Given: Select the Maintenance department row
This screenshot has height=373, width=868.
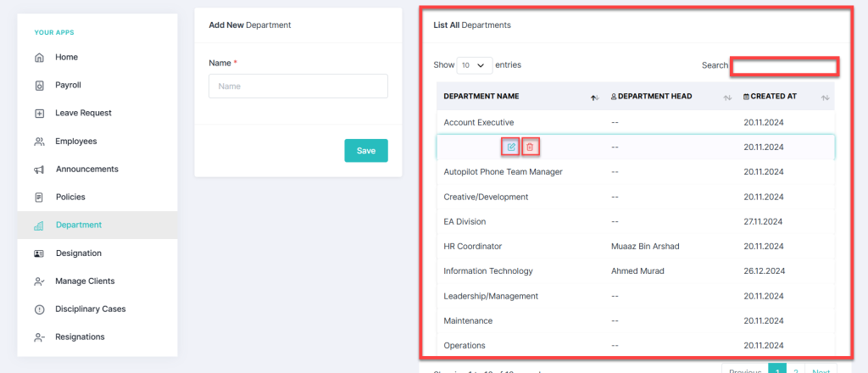Looking at the screenshot, I should click(636, 321).
